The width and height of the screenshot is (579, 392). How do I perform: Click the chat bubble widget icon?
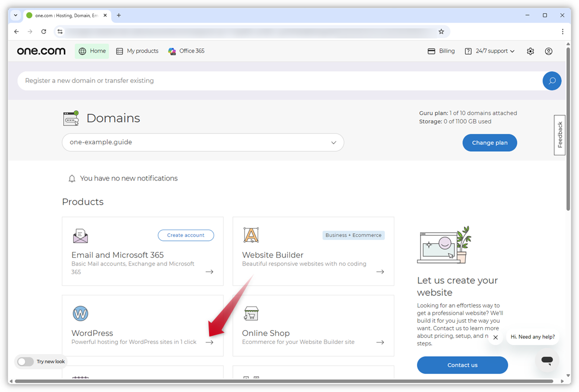[547, 360]
